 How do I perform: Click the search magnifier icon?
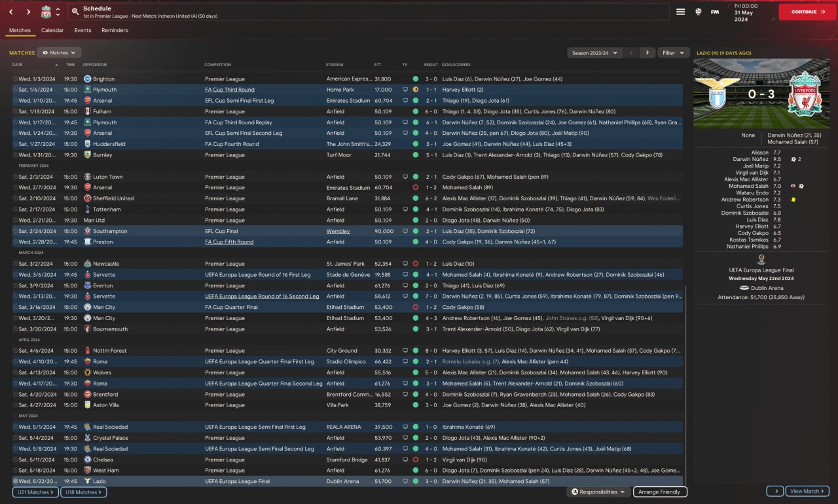coord(75,12)
